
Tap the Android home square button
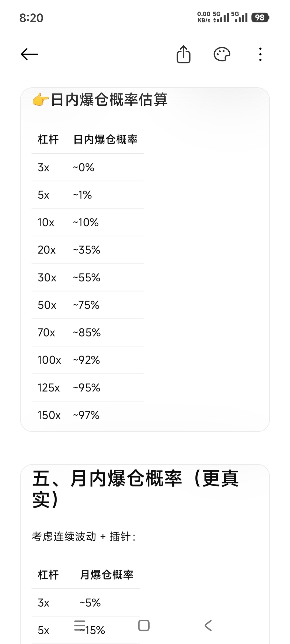point(144,626)
